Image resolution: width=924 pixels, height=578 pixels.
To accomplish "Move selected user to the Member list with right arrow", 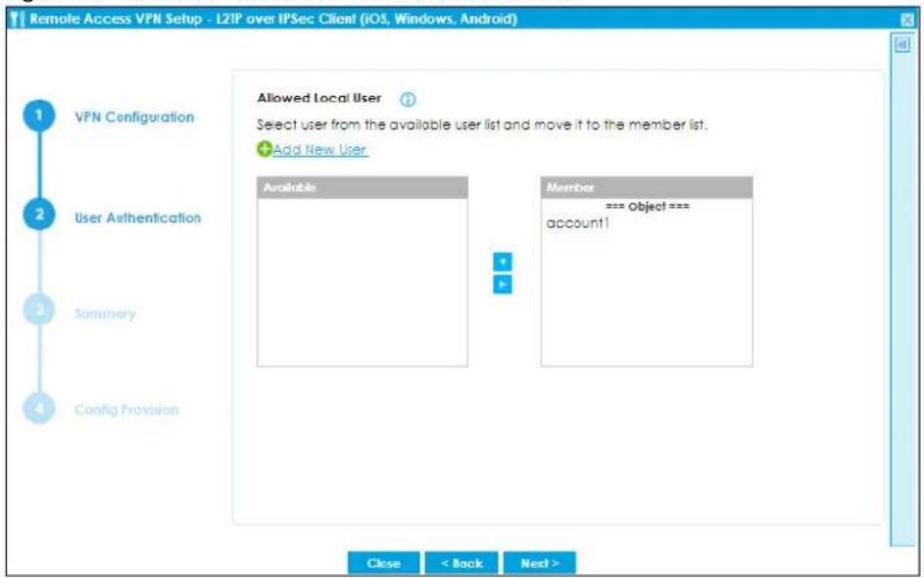I will tap(502, 262).
